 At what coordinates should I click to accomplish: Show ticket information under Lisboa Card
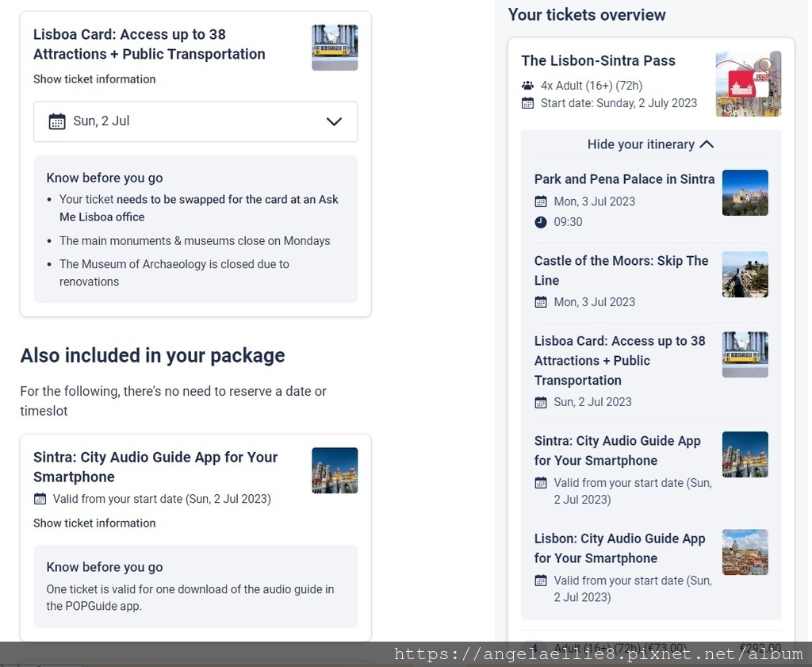94,79
